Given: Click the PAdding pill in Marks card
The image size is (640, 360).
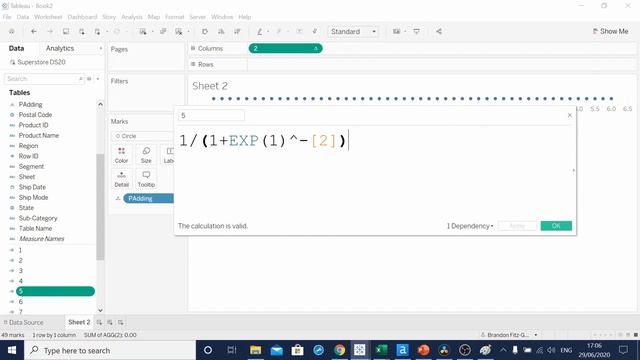Looking at the screenshot, I should (149, 198).
